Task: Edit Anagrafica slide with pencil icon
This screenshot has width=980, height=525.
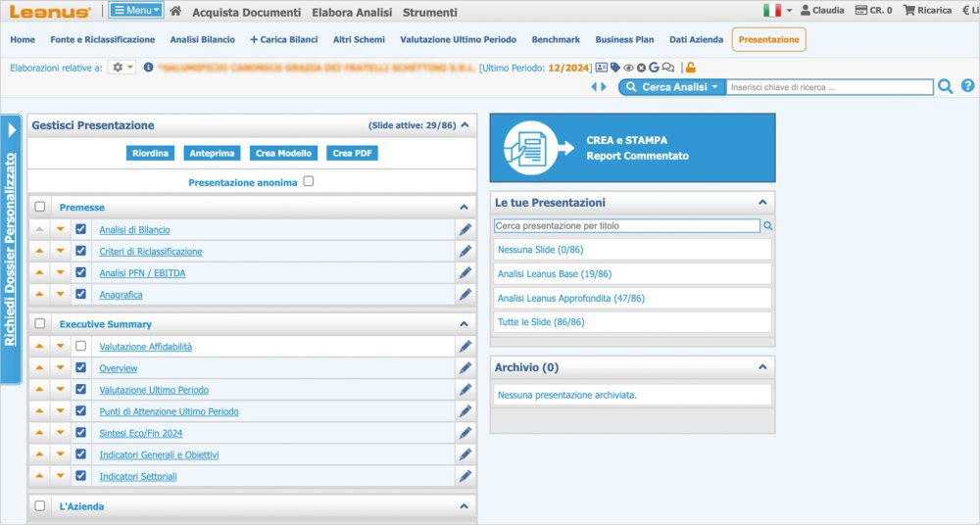Action: [465, 295]
